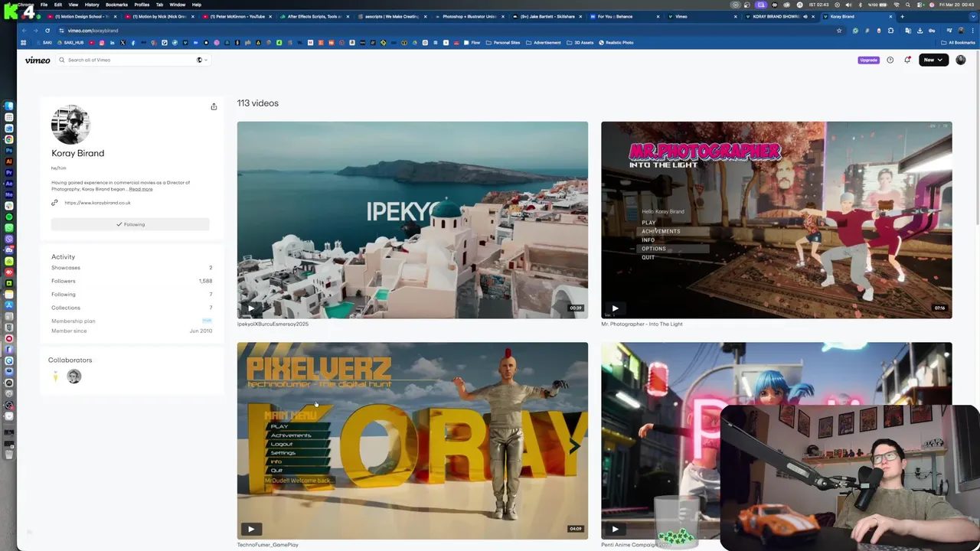Open the Vimeo help icon
Image resolution: width=980 pixels, height=551 pixels.
pyautogui.click(x=890, y=60)
